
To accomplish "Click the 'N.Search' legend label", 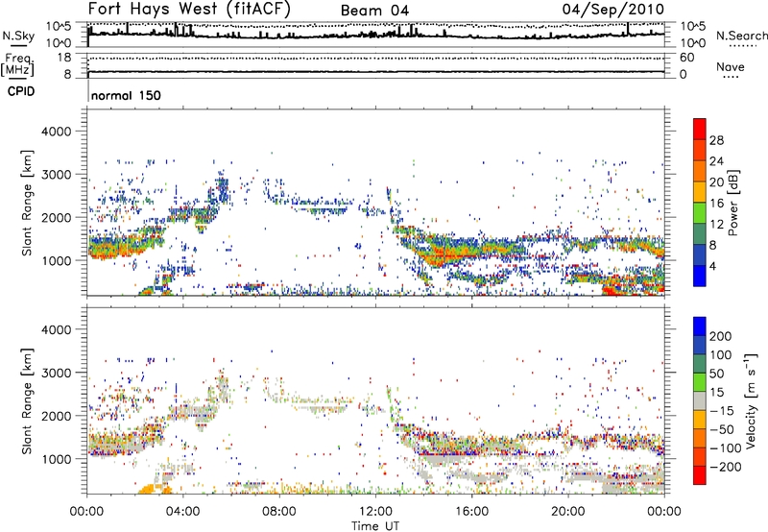I will coord(741,36).
